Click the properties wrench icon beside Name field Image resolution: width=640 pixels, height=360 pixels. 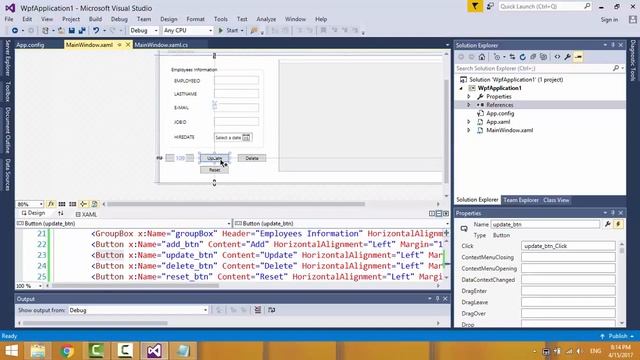click(x=608, y=224)
